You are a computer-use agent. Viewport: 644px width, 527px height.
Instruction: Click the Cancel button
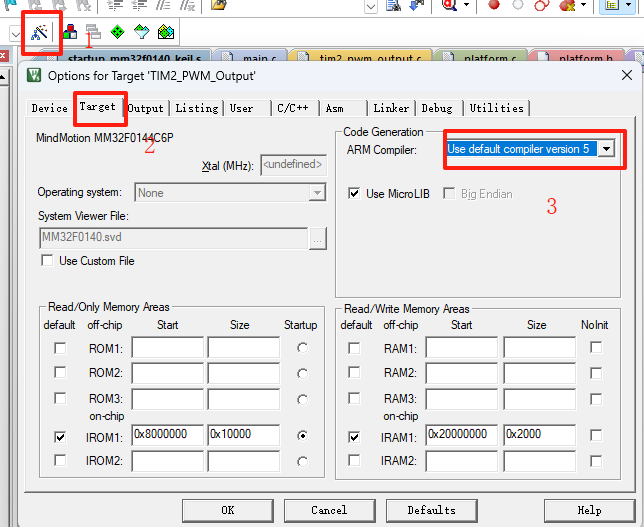click(329, 511)
